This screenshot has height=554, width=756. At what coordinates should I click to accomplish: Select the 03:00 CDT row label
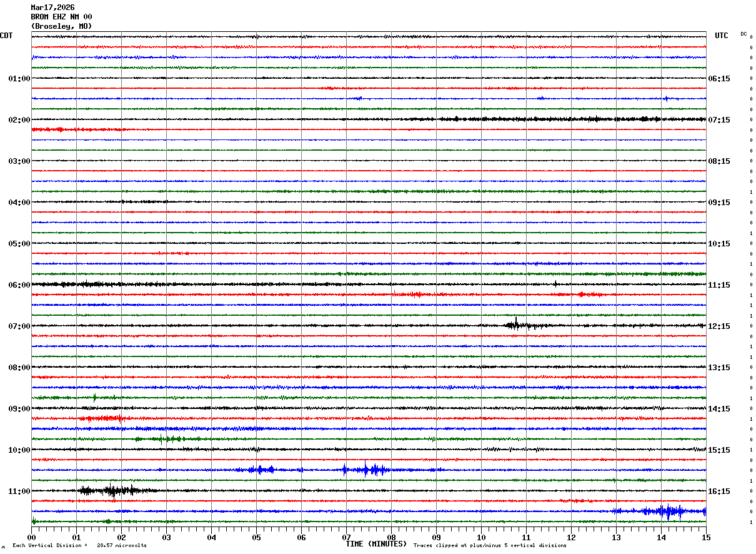pyautogui.click(x=19, y=161)
